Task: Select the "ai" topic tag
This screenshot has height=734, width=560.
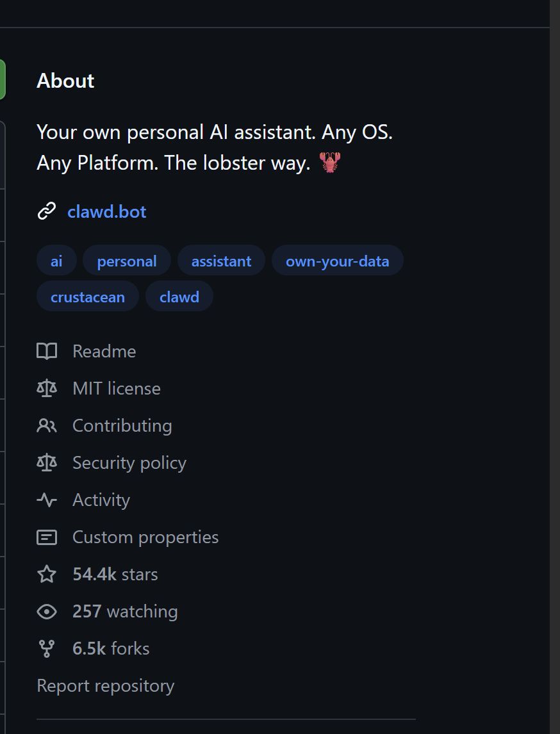Action: (x=56, y=261)
